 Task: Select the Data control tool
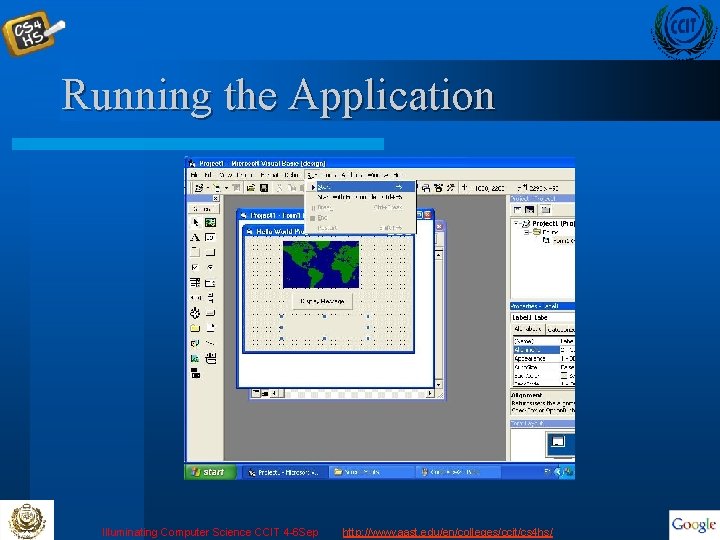point(210,358)
